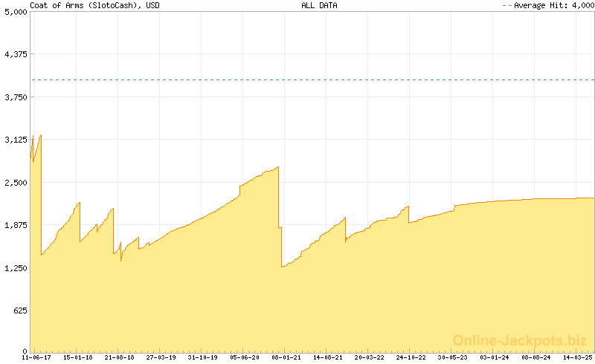
Task: Click the 4,375 y-axis label
Action: (x=16, y=54)
